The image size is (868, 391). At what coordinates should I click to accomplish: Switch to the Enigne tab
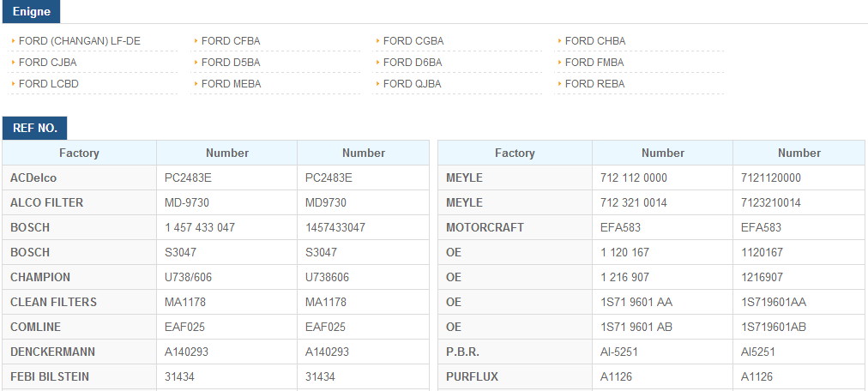coord(32,12)
